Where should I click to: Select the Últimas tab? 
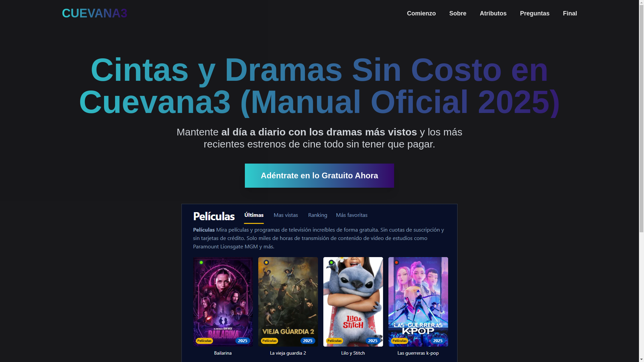[254, 215]
